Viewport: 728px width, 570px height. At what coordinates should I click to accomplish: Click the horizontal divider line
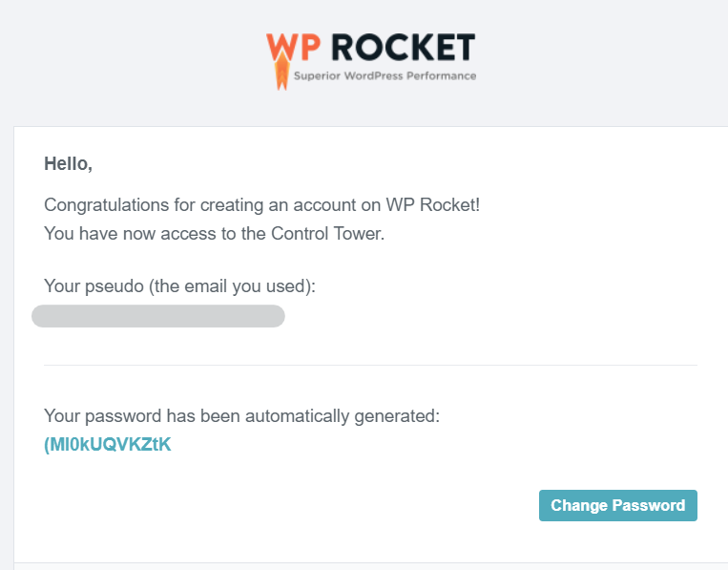(370, 365)
